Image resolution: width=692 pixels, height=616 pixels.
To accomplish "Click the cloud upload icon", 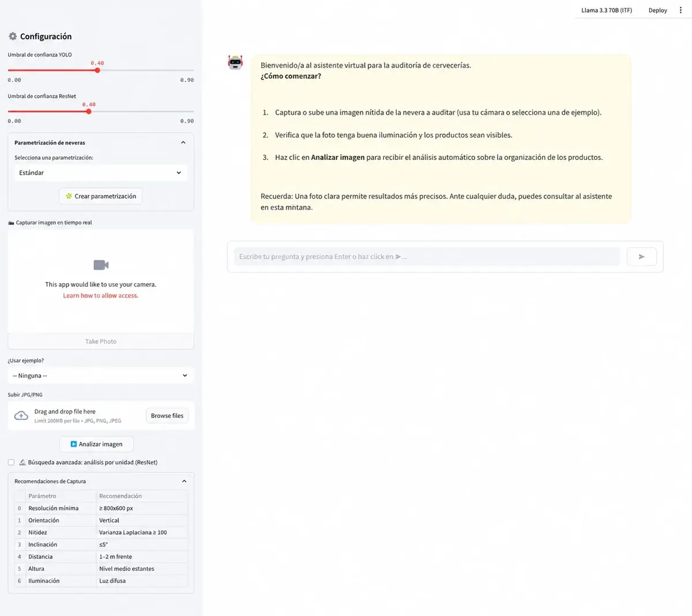I will (x=21, y=416).
